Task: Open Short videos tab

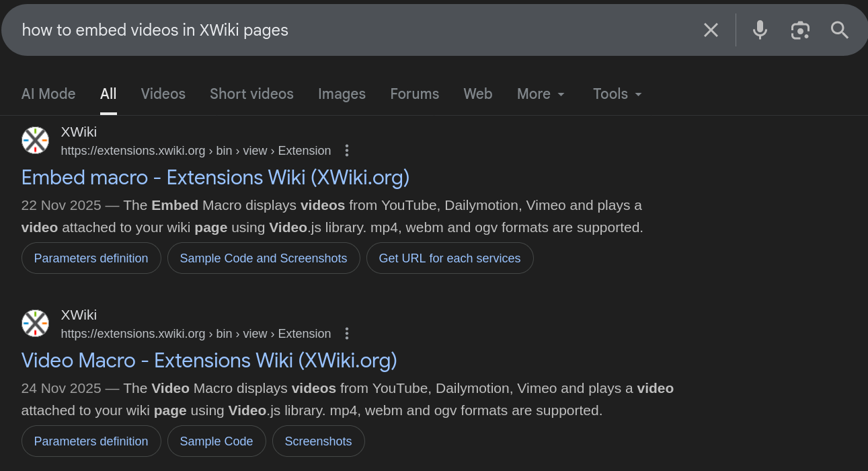Action: (x=251, y=94)
